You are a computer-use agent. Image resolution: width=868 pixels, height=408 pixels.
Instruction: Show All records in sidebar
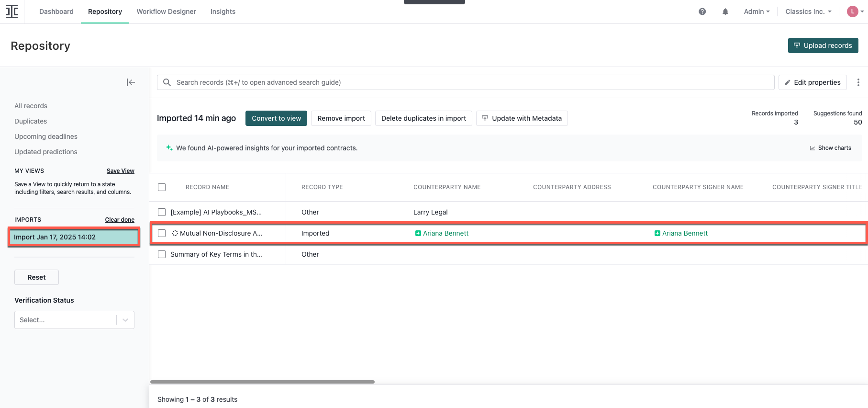31,106
